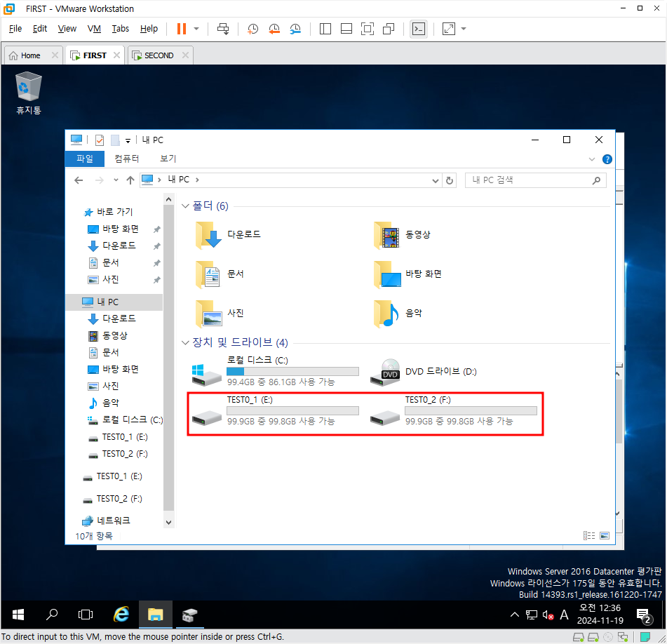Toggle the VMware library sidebar view
667x644 pixels.
coord(325,29)
